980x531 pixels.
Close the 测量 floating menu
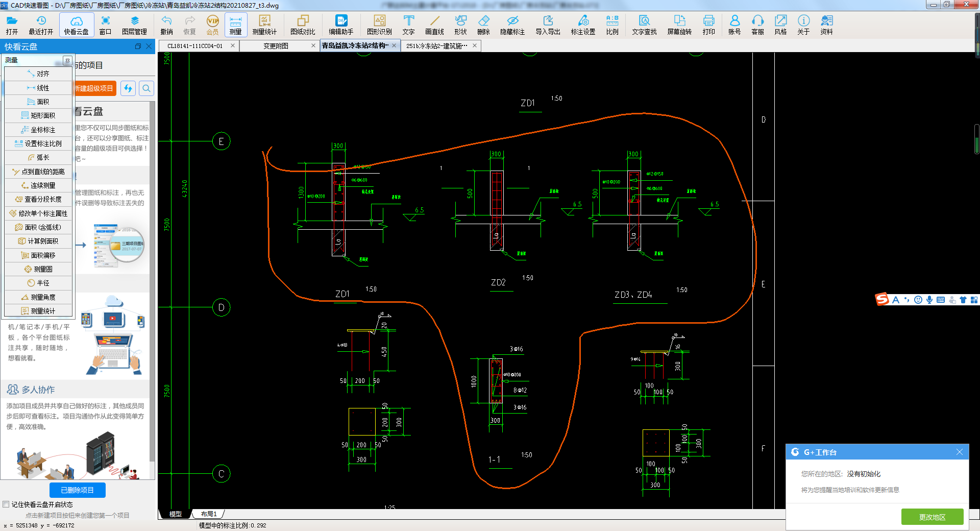point(67,60)
